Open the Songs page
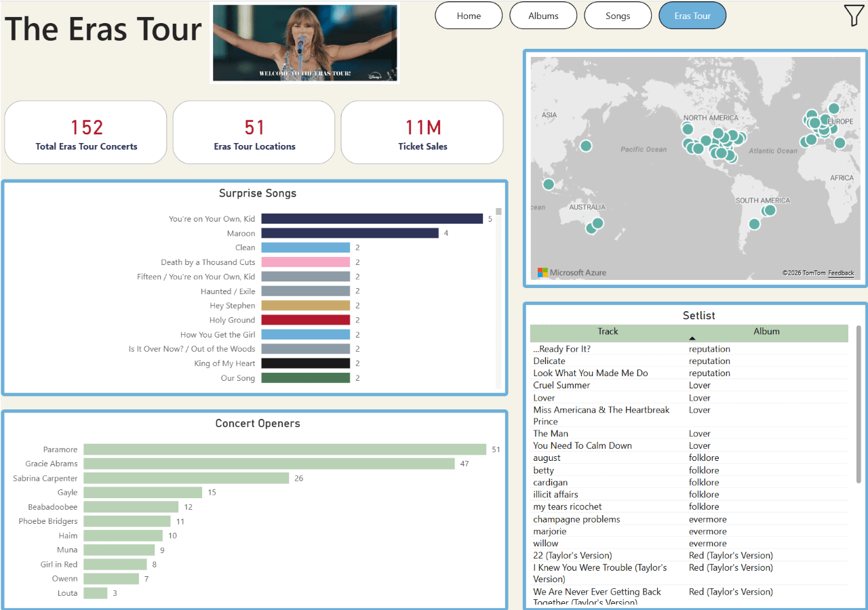The image size is (868, 610). point(618,16)
